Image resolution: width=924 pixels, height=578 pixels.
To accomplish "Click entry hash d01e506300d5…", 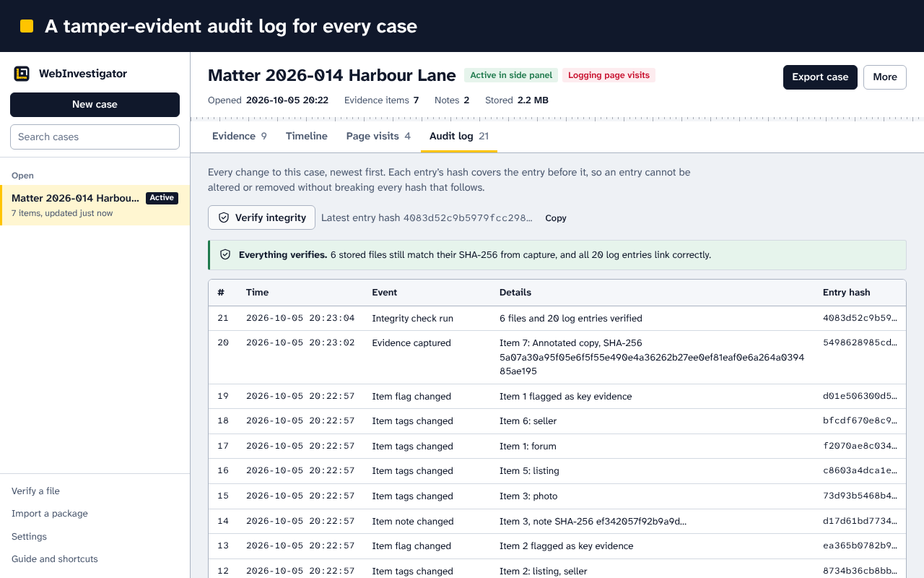I will 860,397.
